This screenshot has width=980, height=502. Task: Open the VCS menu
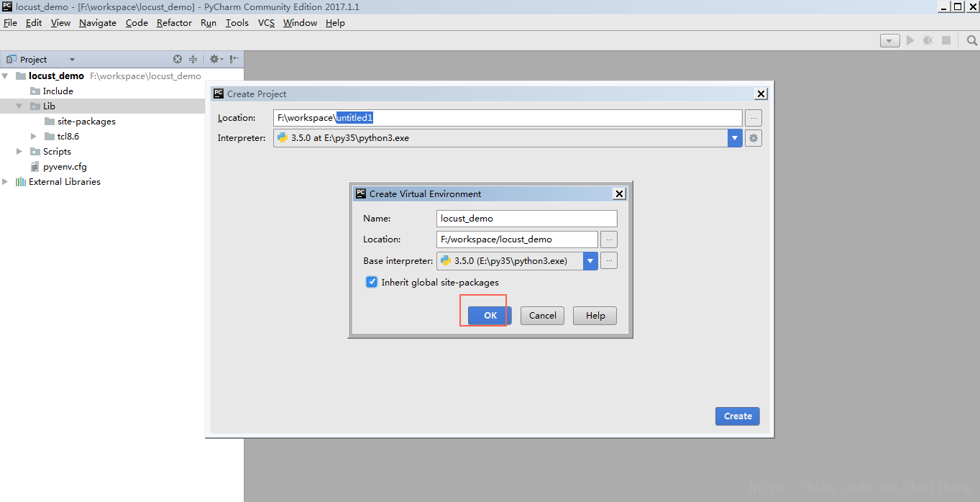point(266,23)
